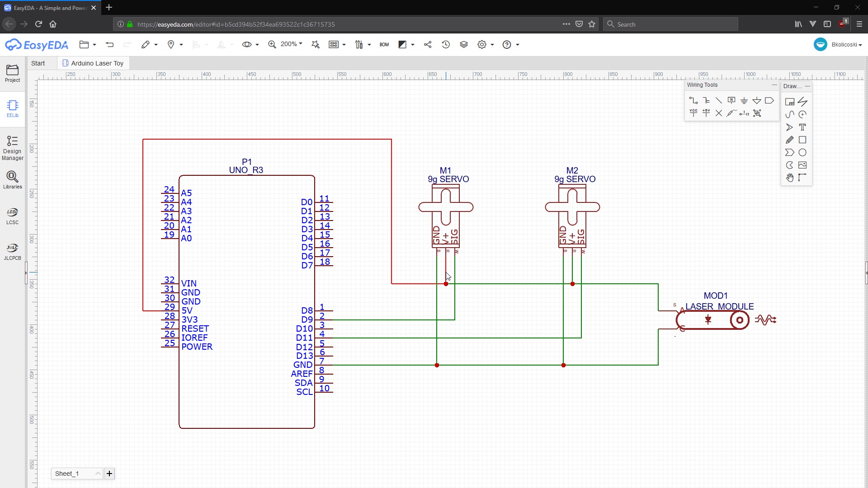Viewport: 868px width, 488px height.
Task: Open the Bkolicoski account menu
Action: 838,44
